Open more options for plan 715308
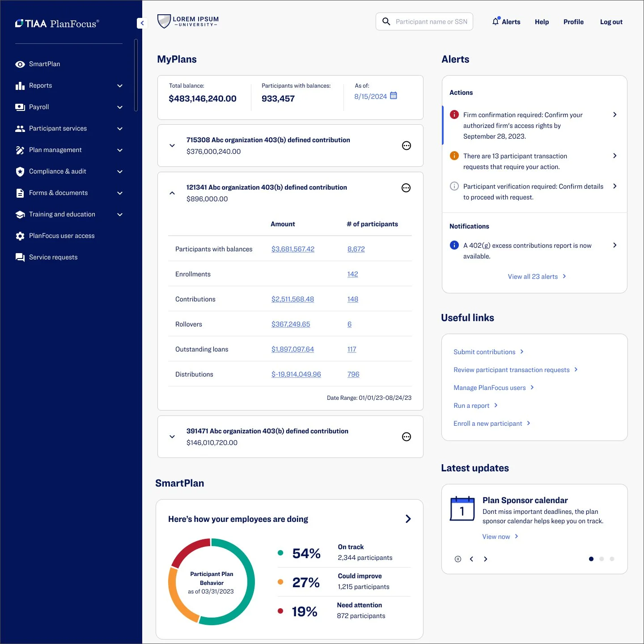 407,146
